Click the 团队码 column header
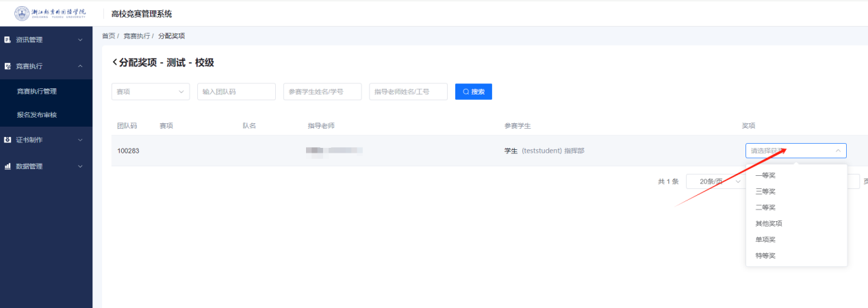868x308 pixels. pos(127,126)
